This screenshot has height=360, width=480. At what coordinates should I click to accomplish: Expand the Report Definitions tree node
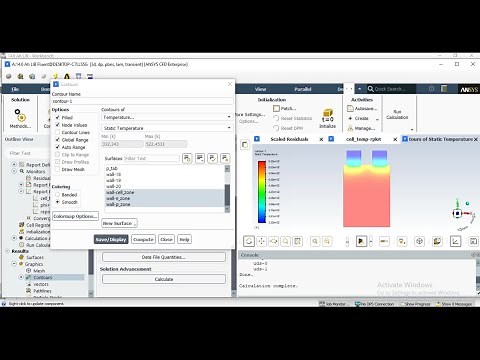tap(14, 164)
